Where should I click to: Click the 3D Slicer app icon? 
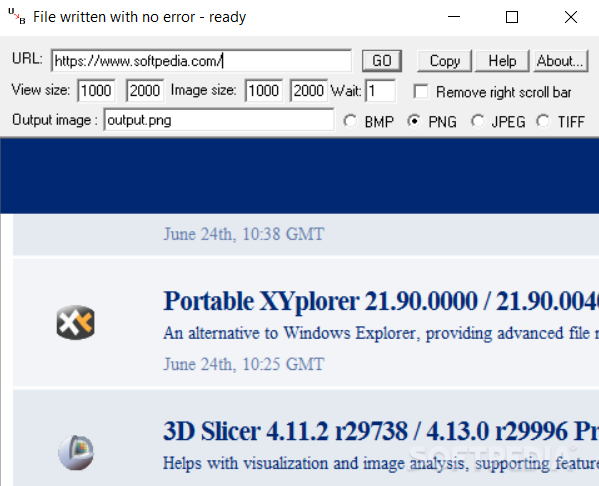[x=76, y=452]
